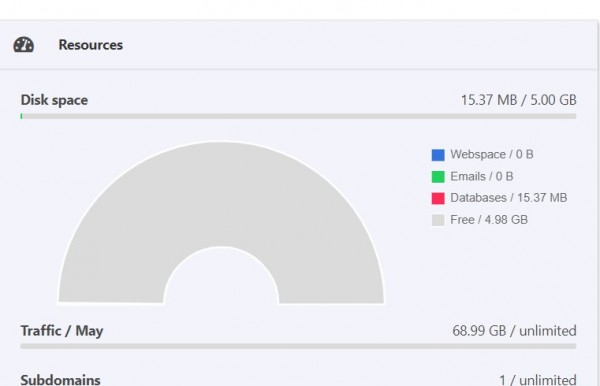The height and width of the screenshot is (386, 600).
Task: Click the red Databases legend swatch
Action: [438, 198]
